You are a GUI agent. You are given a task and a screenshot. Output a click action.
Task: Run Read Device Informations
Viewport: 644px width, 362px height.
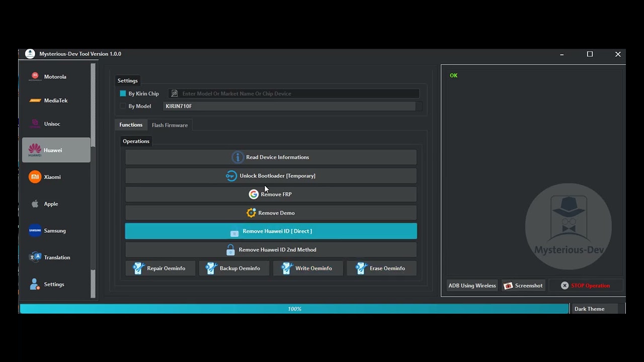click(x=271, y=157)
